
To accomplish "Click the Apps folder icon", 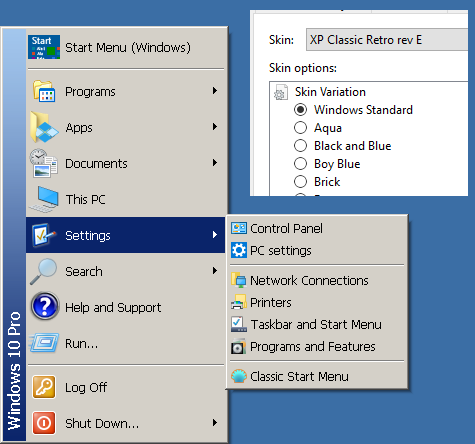I will 44,127.
